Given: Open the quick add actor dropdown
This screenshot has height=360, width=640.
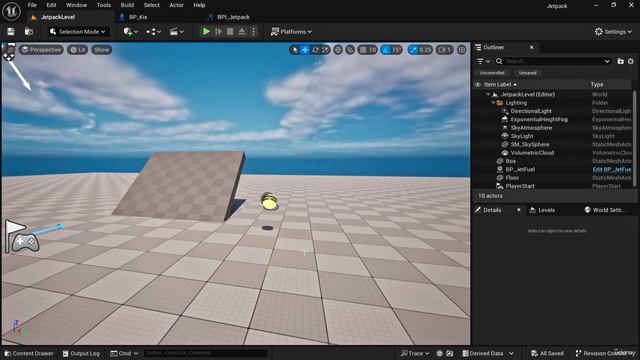Looking at the screenshot, I should [131, 31].
